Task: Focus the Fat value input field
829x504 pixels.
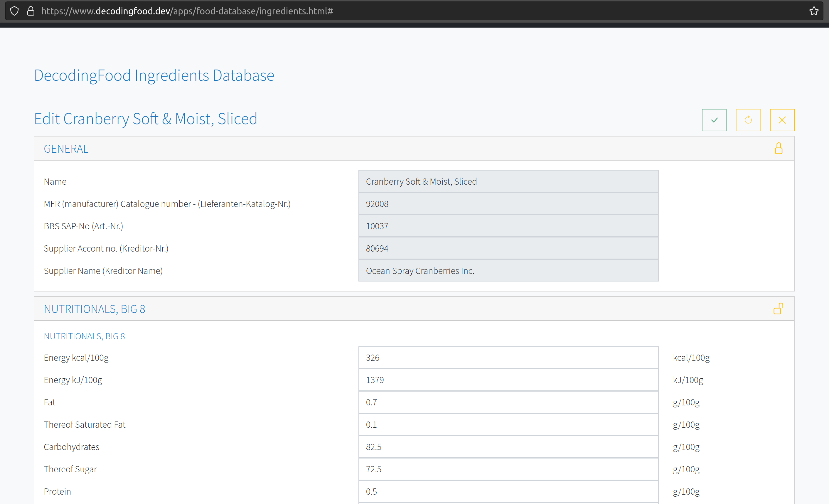Action: click(508, 402)
